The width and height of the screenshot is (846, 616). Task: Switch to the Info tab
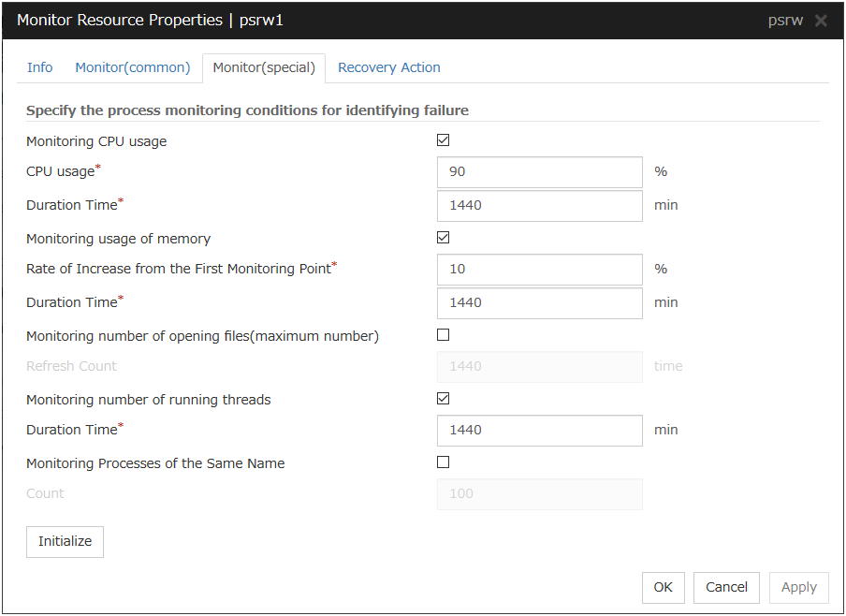tap(40, 67)
